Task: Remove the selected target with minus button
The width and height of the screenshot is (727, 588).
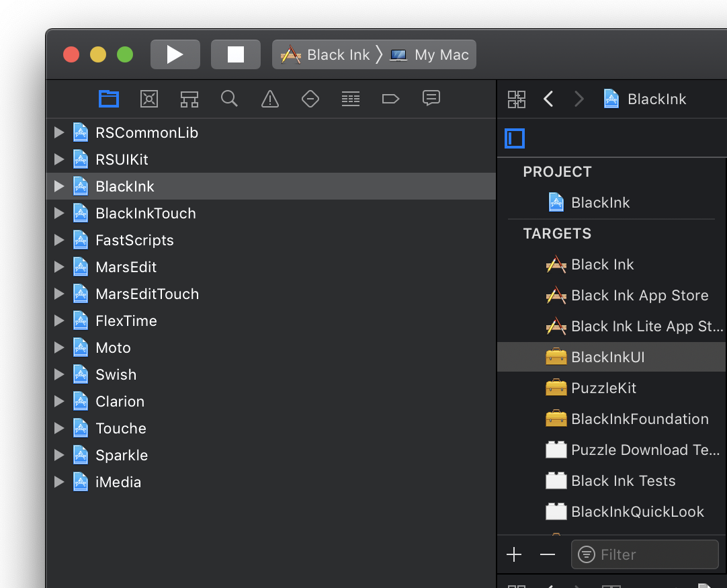Action: coord(548,554)
